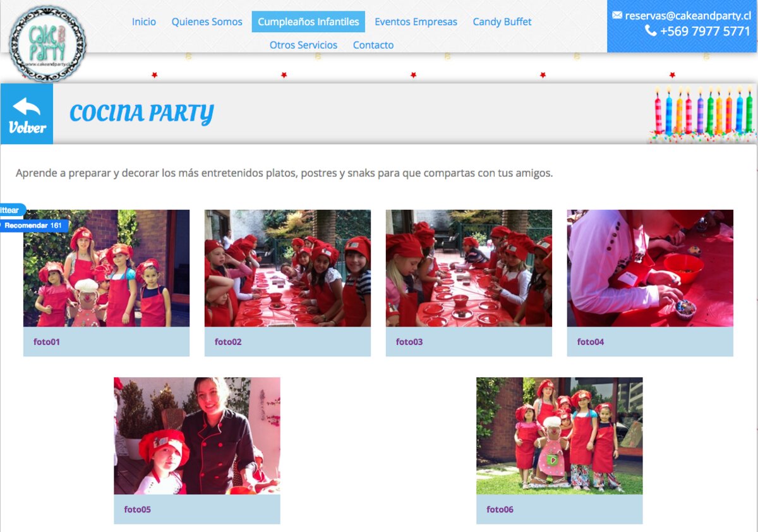Viewport: 758px width, 532px height.
Task: Enlarge the foto04 thumbnail
Action: point(650,268)
